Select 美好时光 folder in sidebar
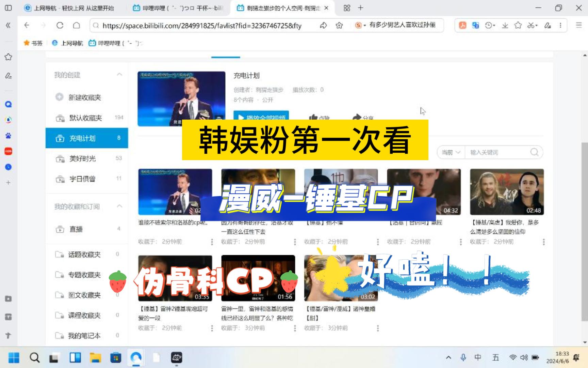Screen dimensions: 588x368 click(87, 158)
